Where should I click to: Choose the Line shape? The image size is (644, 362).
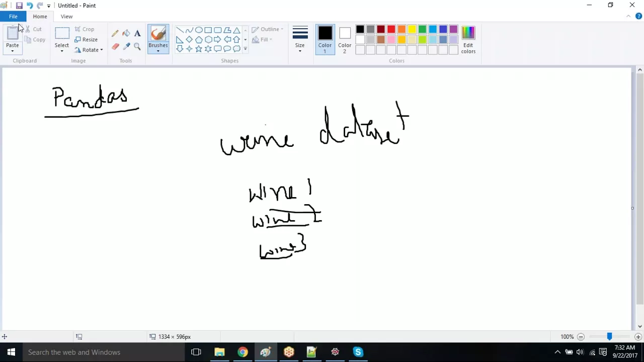tap(180, 30)
